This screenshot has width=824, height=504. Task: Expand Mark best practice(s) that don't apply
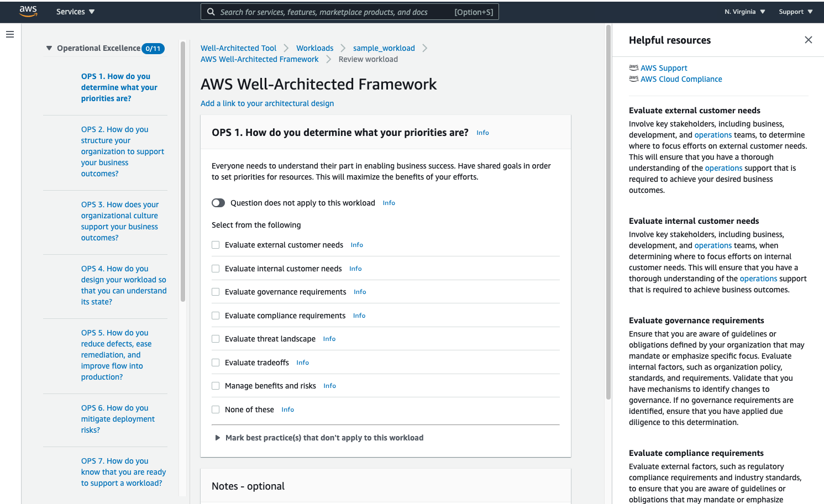pos(217,438)
